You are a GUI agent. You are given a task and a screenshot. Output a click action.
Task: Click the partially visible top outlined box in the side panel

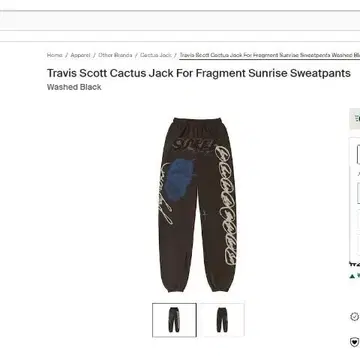coord(359,154)
